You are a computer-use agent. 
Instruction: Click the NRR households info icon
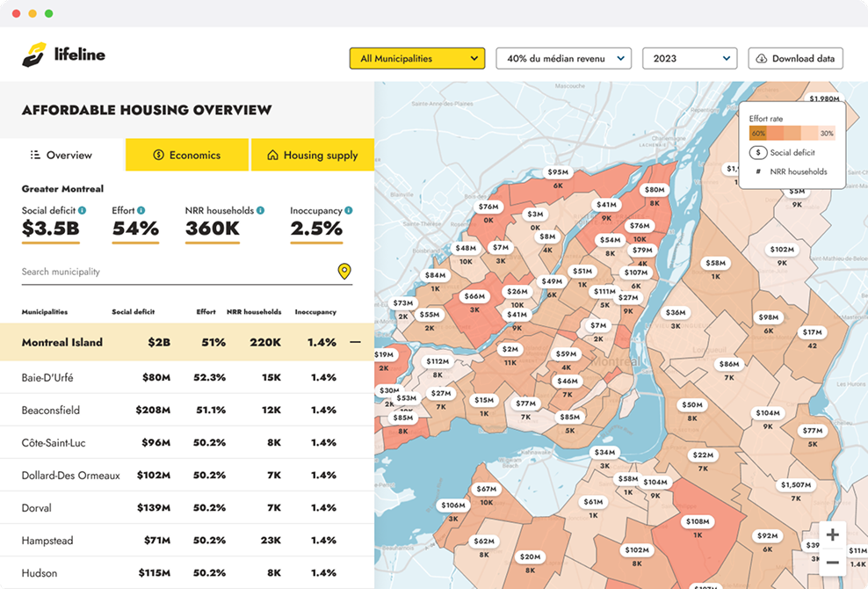coord(260,209)
